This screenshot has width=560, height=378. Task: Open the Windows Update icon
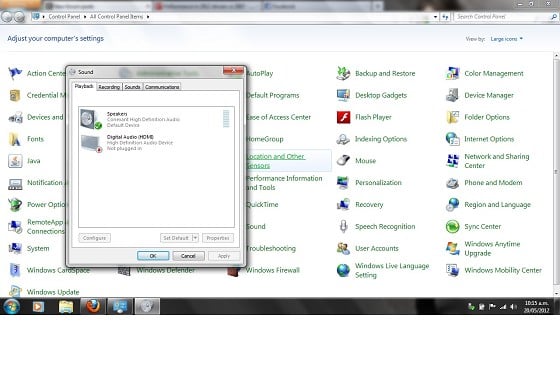tap(15, 291)
